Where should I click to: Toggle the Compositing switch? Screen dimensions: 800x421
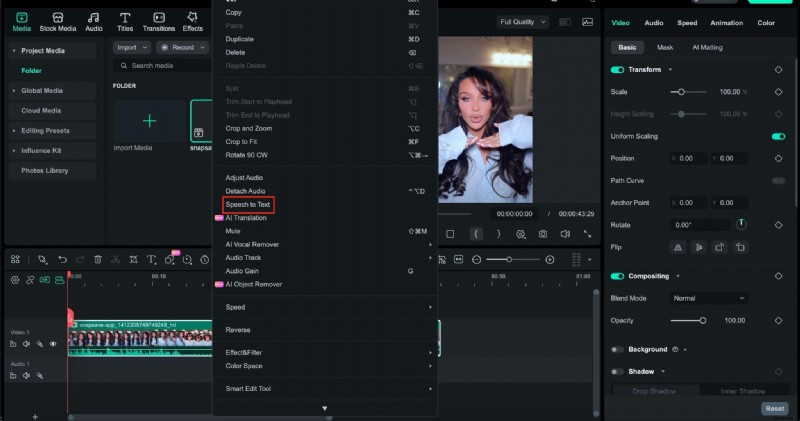coord(617,276)
